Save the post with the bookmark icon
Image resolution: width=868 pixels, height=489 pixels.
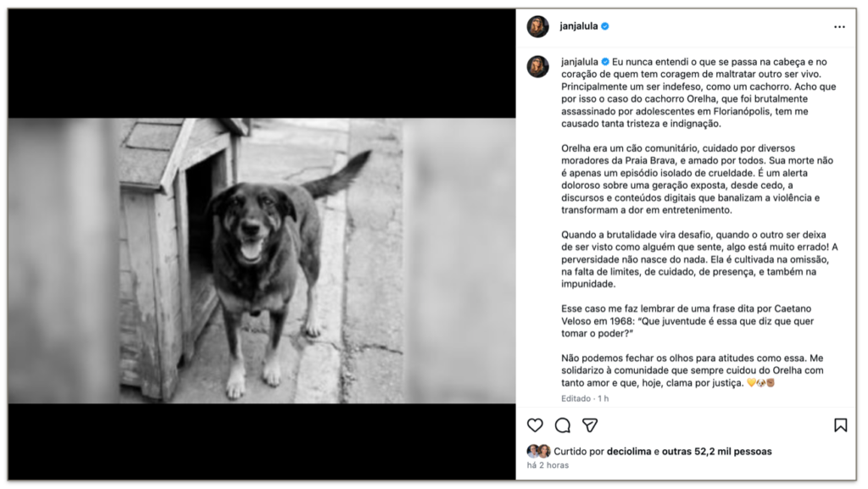(840, 425)
